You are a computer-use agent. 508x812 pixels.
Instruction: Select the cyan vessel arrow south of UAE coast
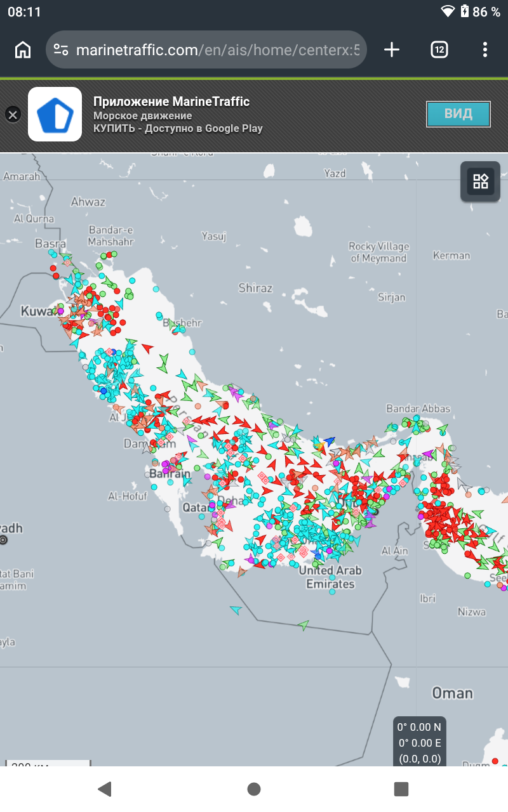236,610
